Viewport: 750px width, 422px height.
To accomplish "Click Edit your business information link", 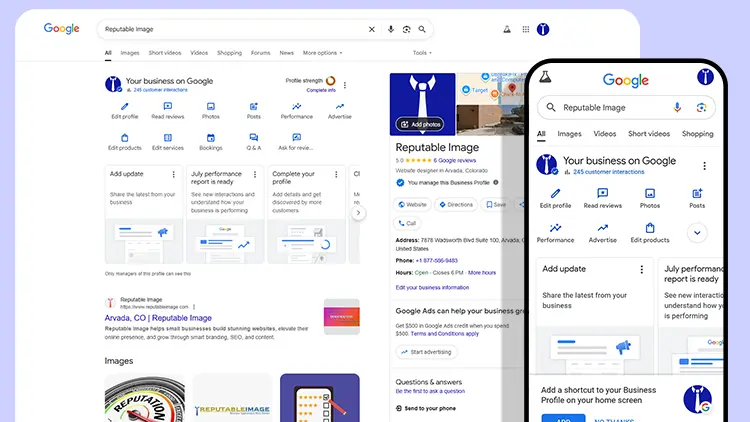I will pyautogui.click(x=432, y=288).
